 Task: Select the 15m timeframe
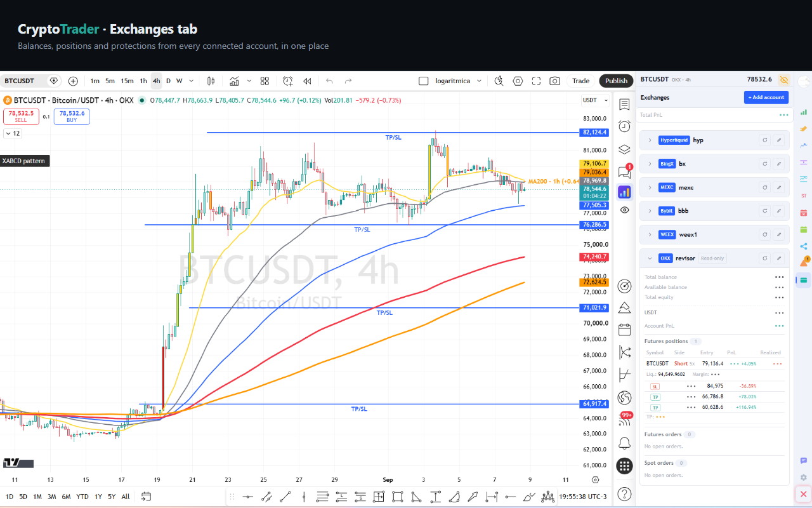click(127, 81)
